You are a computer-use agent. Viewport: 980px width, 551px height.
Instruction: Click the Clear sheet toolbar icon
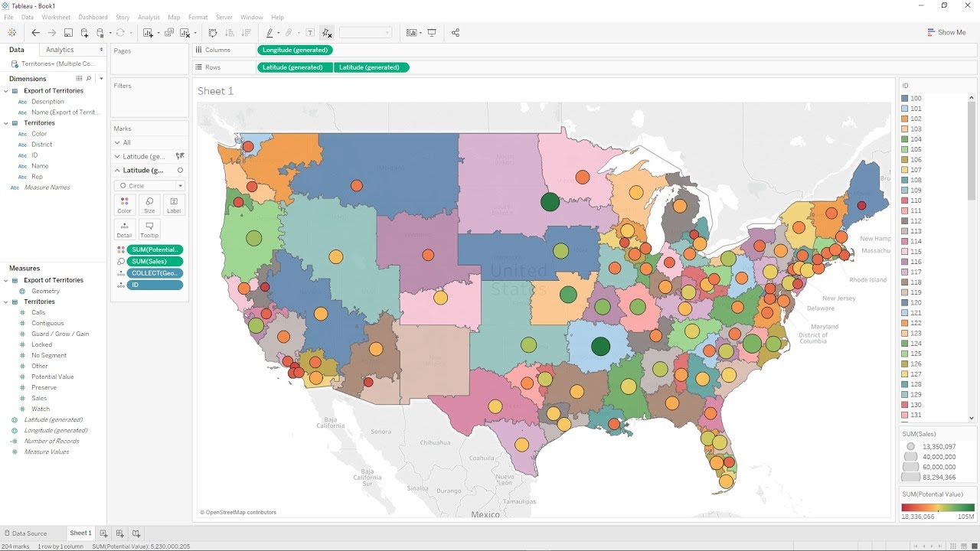[x=185, y=33]
